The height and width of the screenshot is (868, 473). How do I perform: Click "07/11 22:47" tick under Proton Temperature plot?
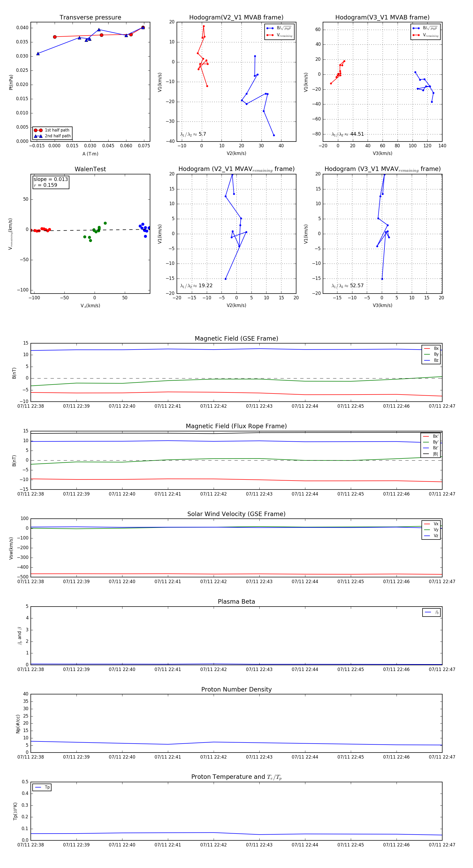pyautogui.click(x=442, y=845)
